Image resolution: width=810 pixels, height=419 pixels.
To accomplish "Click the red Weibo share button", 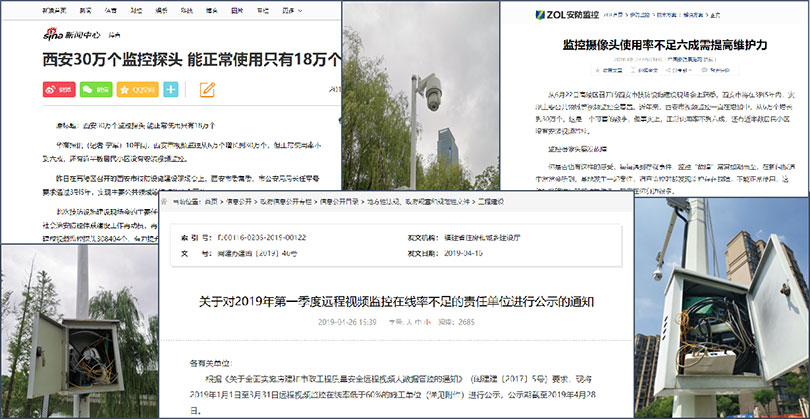I will coord(59,89).
